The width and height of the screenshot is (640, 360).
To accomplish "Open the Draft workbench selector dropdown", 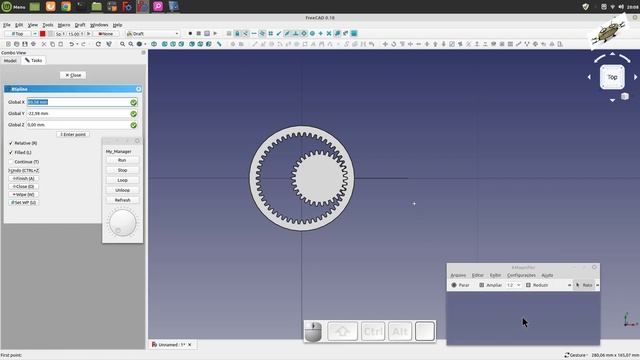I will pos(153,33).
